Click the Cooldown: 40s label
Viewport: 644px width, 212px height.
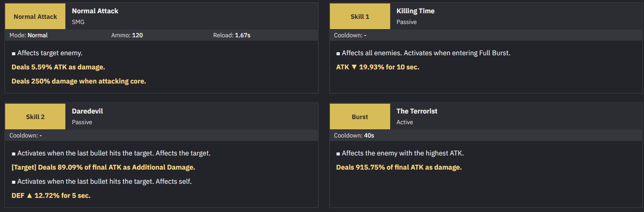[x=354, y=135]
